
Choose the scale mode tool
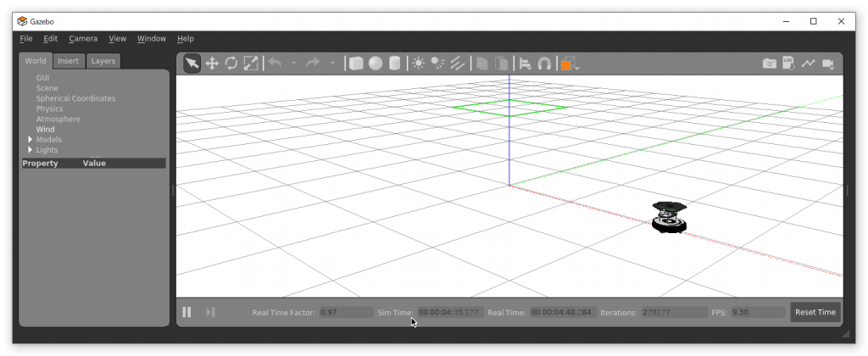251,64
